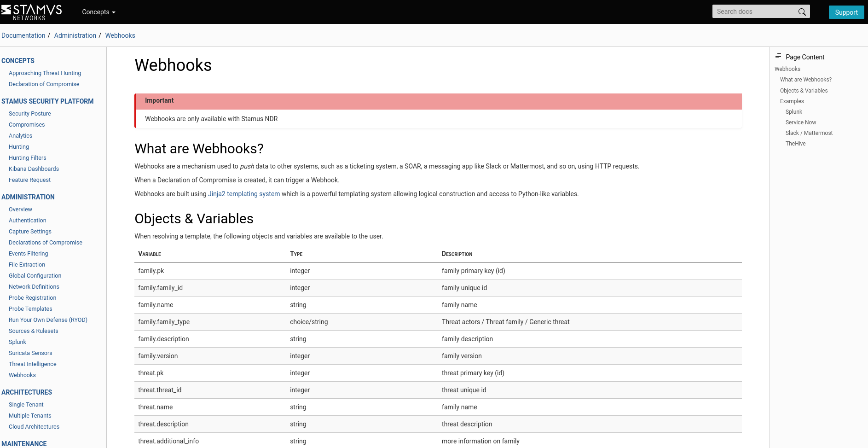
Task: Click the Page Content list icon
Action: [778, 56]
